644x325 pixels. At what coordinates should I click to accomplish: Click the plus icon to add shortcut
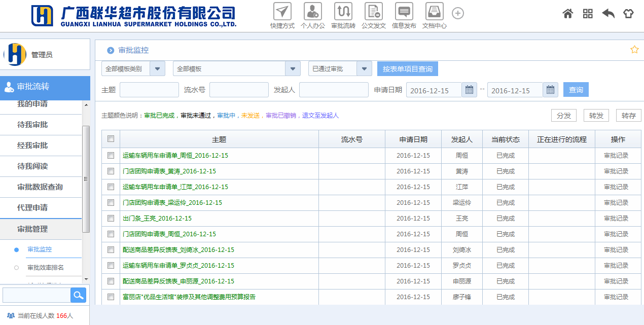pyautogui.click(x=457, y=13)
